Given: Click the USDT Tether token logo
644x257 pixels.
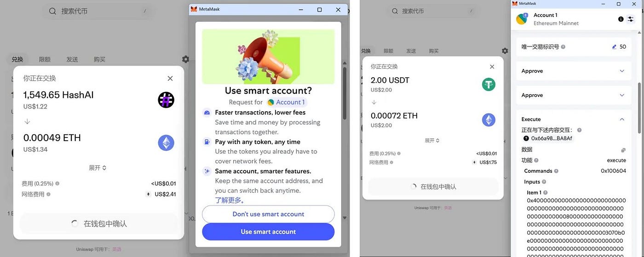Looking at the screenshot, I should [489, 84].
